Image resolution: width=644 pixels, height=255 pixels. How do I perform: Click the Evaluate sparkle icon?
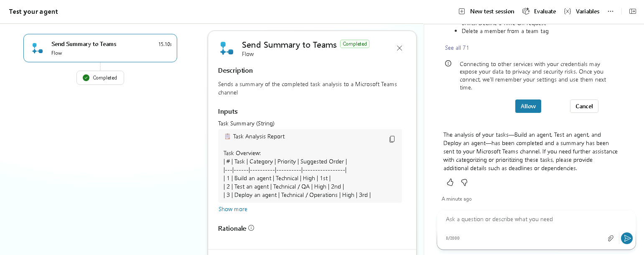tap(526, 11)
